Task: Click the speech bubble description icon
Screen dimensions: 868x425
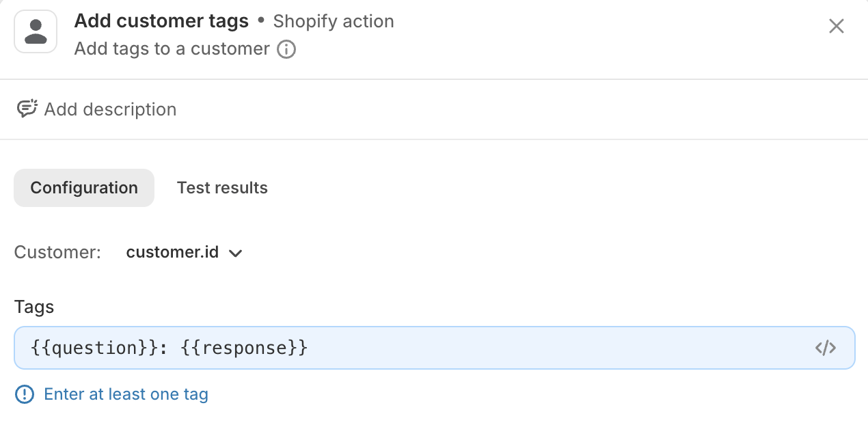Action: click(27, 109)
